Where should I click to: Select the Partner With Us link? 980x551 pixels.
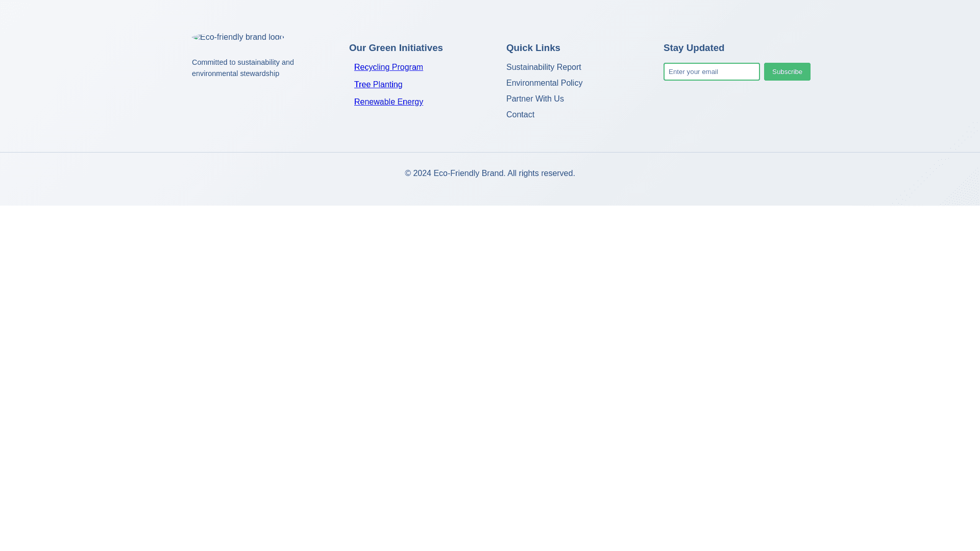click(x=534, y=99)
